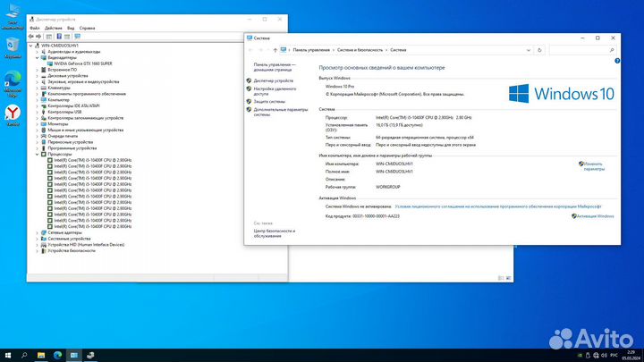Expand the Аудиовходы и аудиовыходы category
644x362 pixels.
37,52
